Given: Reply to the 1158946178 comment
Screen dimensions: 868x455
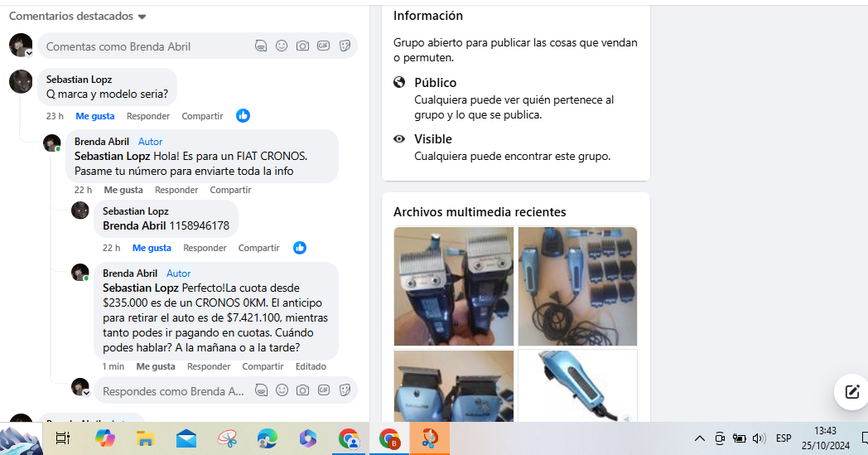Looking at the screenshot, I should point(205,248).
